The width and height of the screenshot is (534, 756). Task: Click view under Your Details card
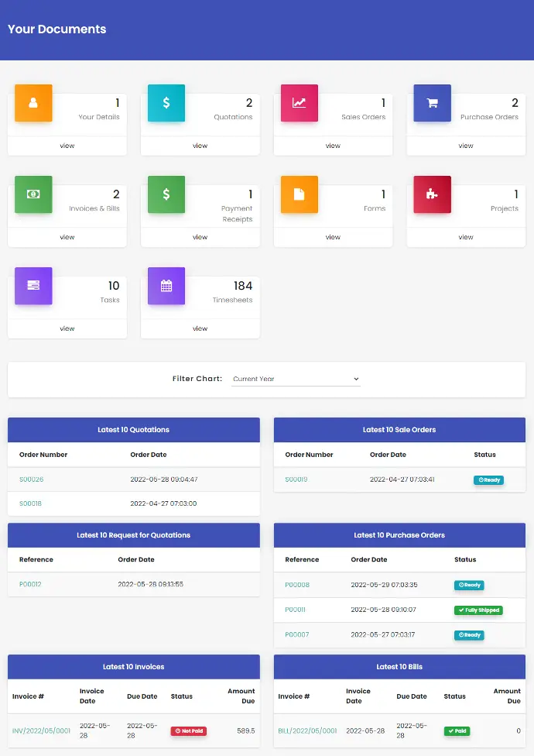pos(67,146)
